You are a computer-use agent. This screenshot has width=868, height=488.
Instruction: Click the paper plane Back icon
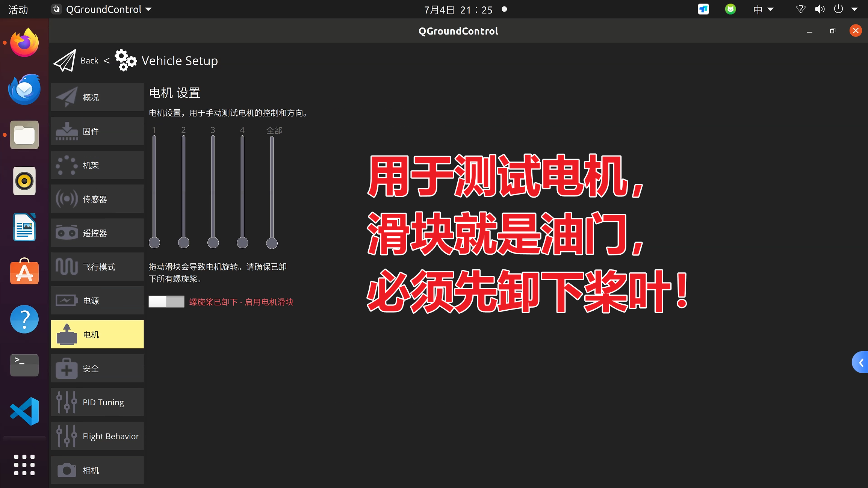(65, 60)
